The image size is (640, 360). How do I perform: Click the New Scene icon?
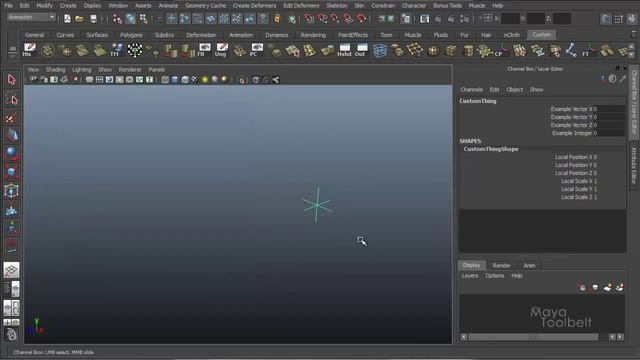67,18
